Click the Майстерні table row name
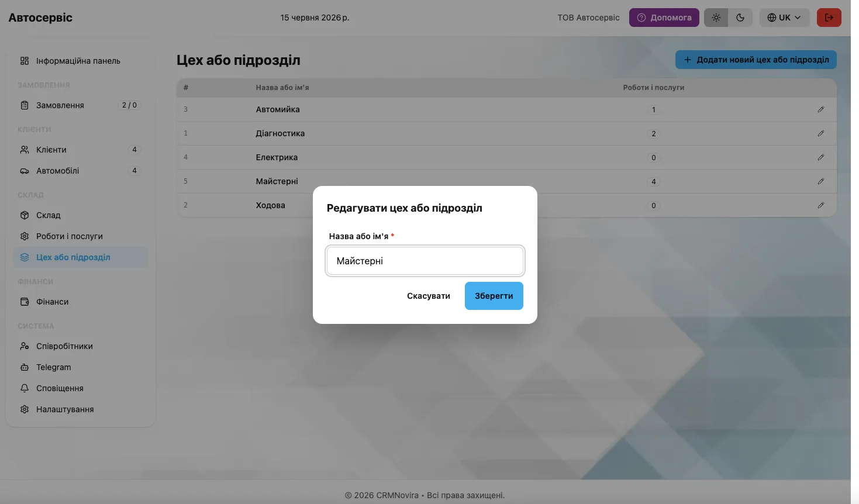Image resolution: width=859 pixels, height=504 pixels. [277, 181]
